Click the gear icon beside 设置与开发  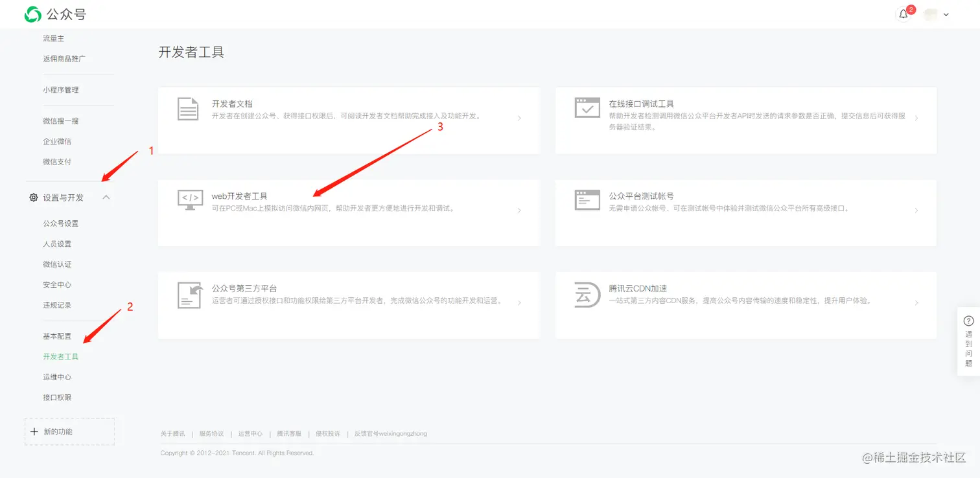tap(34, 198)
